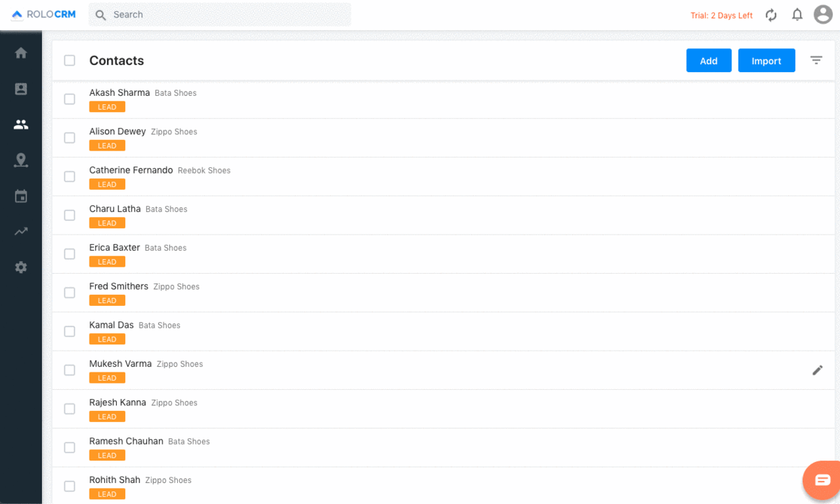
Task: Open the Home icon in sidebar
Action: point(21,52)
